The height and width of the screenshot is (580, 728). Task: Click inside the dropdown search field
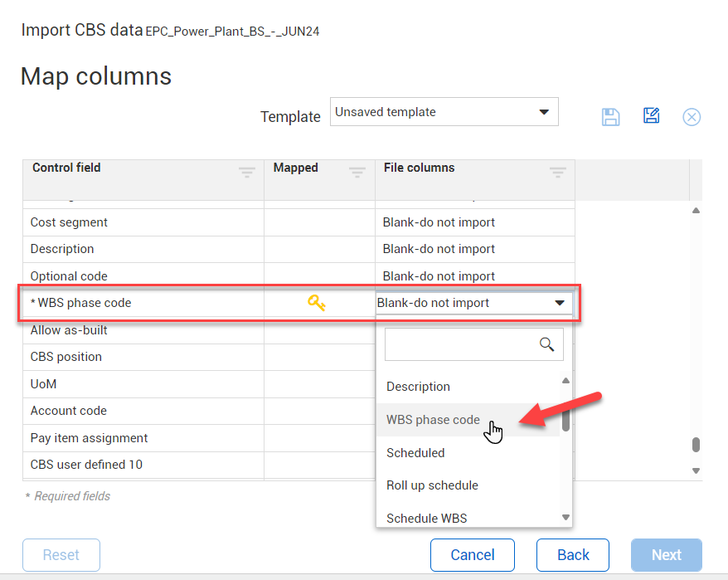point(460,344)
